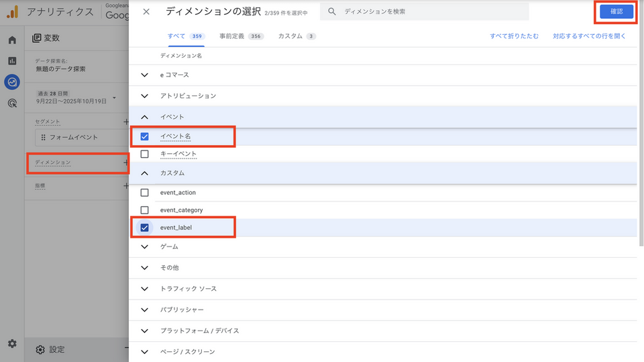
Task: Expand the e コマース category
Action: (144, 75)
